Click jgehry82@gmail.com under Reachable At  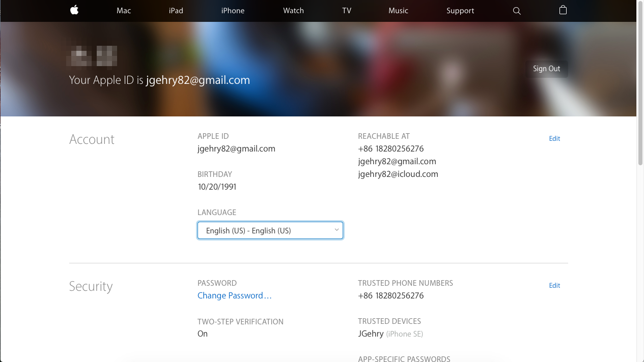point(397,161)
